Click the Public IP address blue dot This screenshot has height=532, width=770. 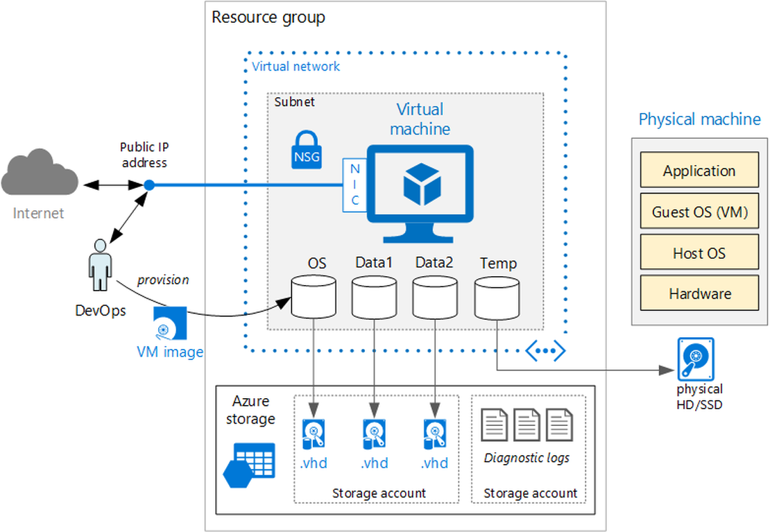[x=148, y=185]
